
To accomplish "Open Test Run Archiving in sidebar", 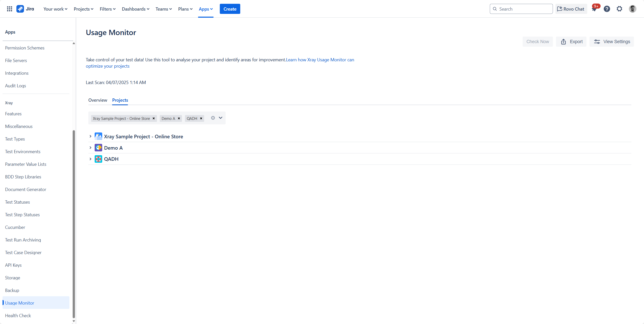I will pos(23,240).
